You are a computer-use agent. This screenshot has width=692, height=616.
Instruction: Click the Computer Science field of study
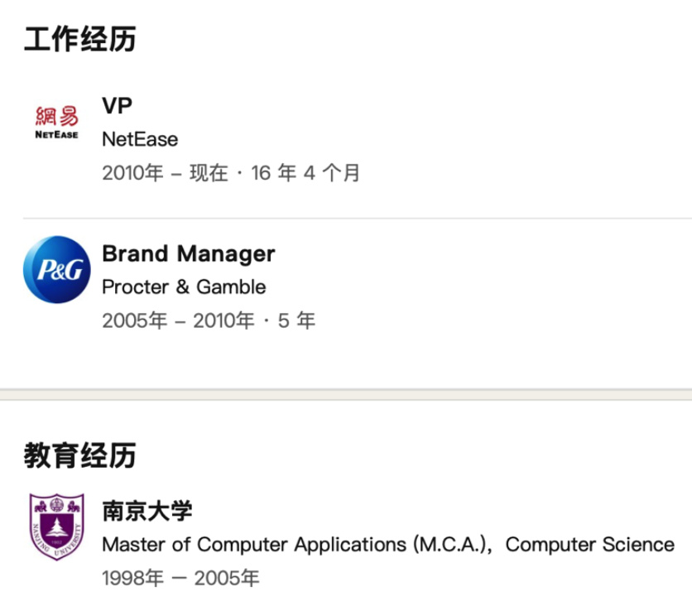pyautogui.click(x=590, y=545)
